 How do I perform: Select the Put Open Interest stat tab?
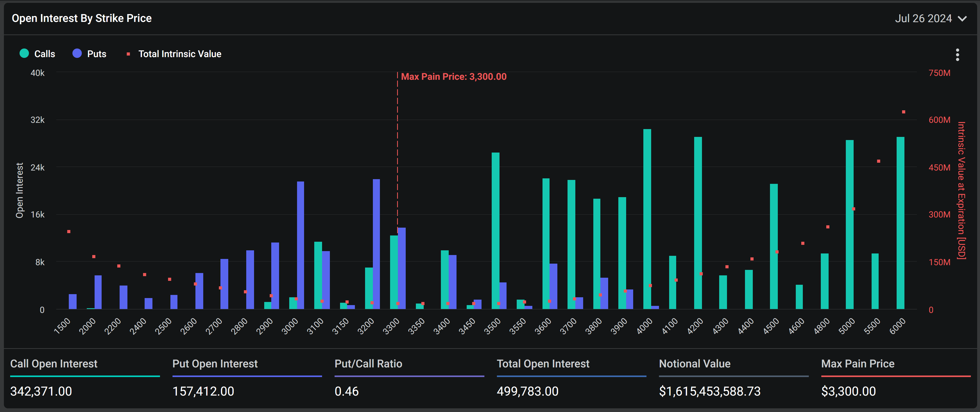tap(215, 364)
